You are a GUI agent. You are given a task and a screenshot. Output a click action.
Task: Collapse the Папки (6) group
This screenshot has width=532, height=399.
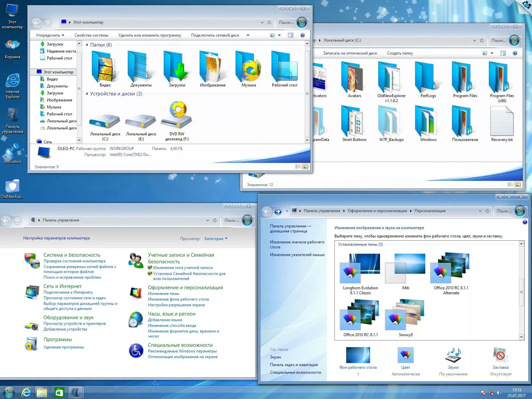(x=87, y=45)
